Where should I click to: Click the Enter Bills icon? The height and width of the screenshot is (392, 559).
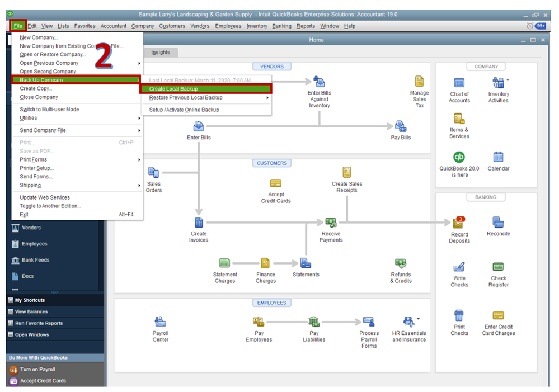199,126
